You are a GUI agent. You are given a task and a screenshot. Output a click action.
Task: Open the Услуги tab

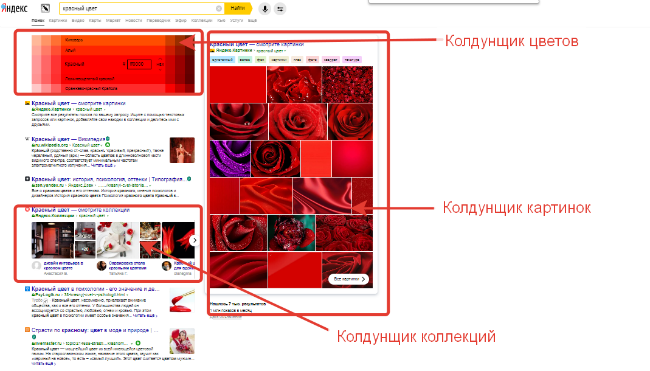[x=236, y=20]
